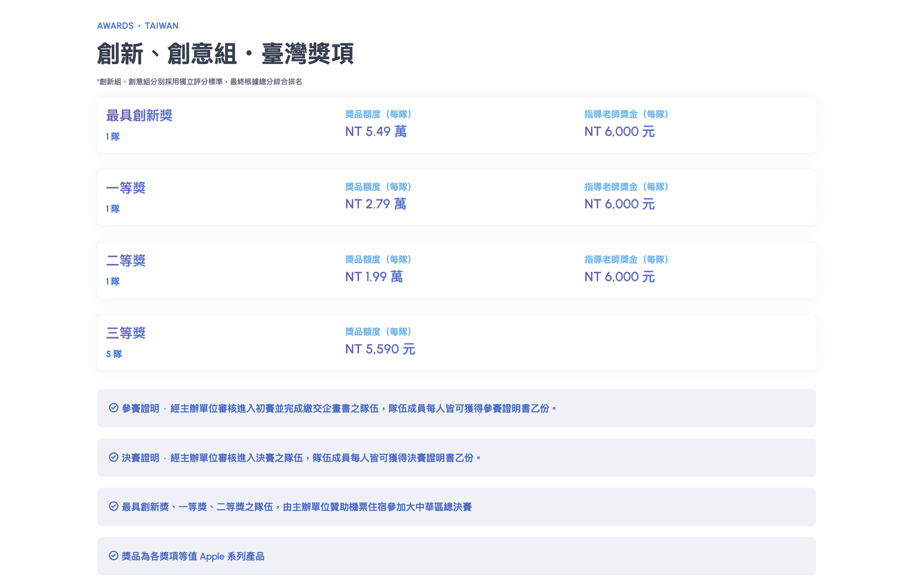
Task: Click the AWARDS · TAIWAN label
Action: tap(138, 26)
